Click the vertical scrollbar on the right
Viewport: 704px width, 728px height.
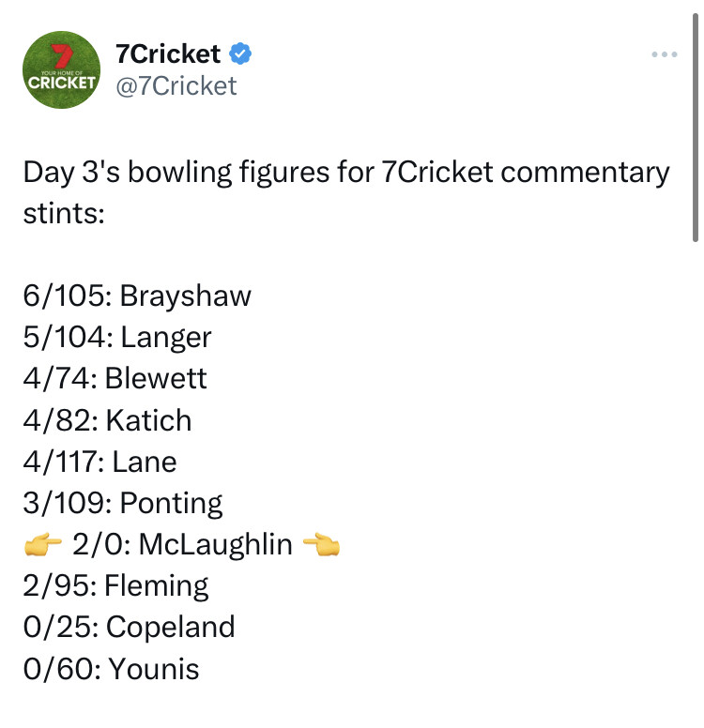(695, 122)
